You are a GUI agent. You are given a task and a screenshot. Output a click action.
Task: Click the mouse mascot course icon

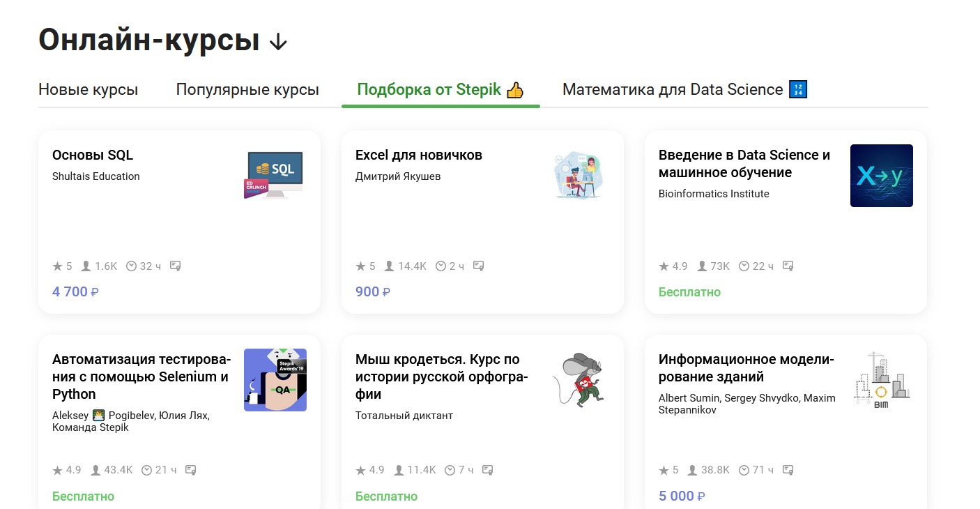[x=579, y=379]
